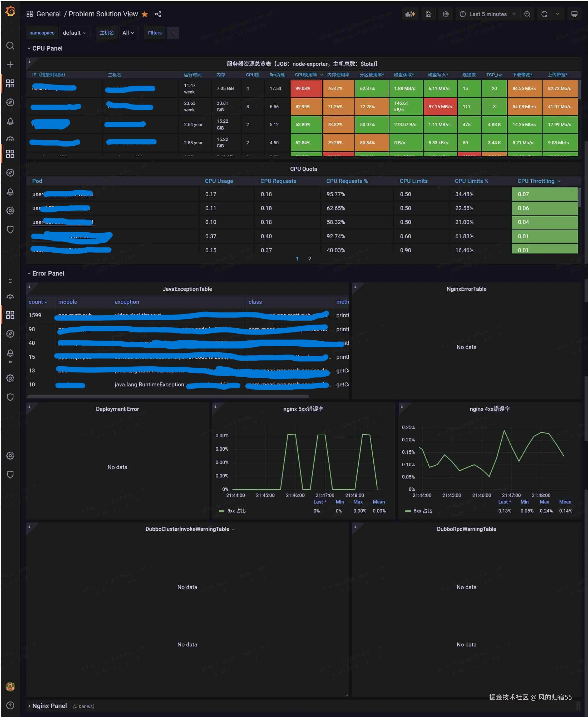Toggle TV cycle view mode icon
This screenshot has width=588, height=717.
click(x=574, y=14)
